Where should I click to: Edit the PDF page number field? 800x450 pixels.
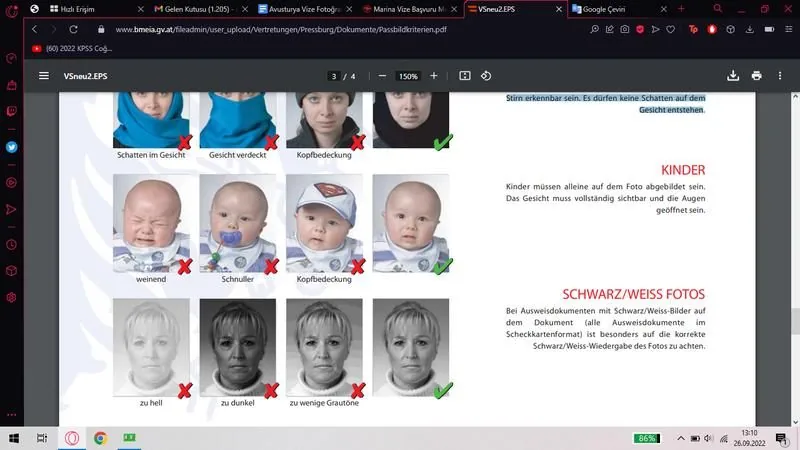[334, 76]
